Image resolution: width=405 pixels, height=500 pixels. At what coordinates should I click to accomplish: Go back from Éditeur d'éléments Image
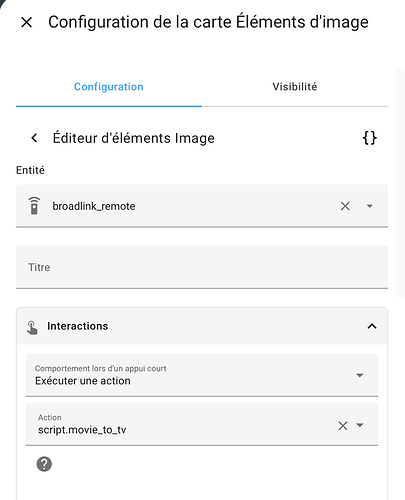pos(34,138)
